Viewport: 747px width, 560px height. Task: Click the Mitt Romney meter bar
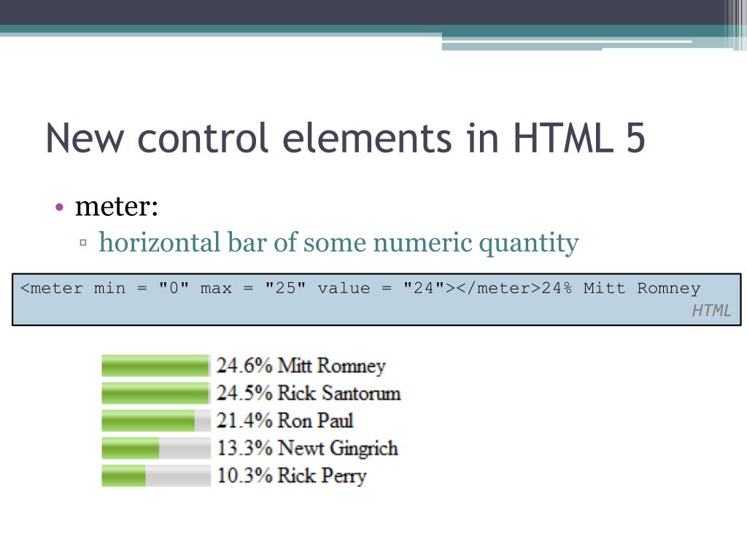pos(156,366)
